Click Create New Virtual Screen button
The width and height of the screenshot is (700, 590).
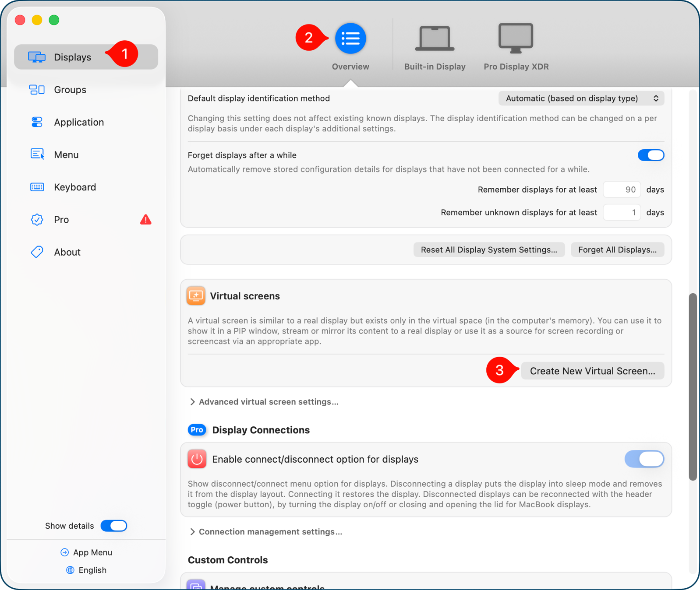(x=592, y=371)
